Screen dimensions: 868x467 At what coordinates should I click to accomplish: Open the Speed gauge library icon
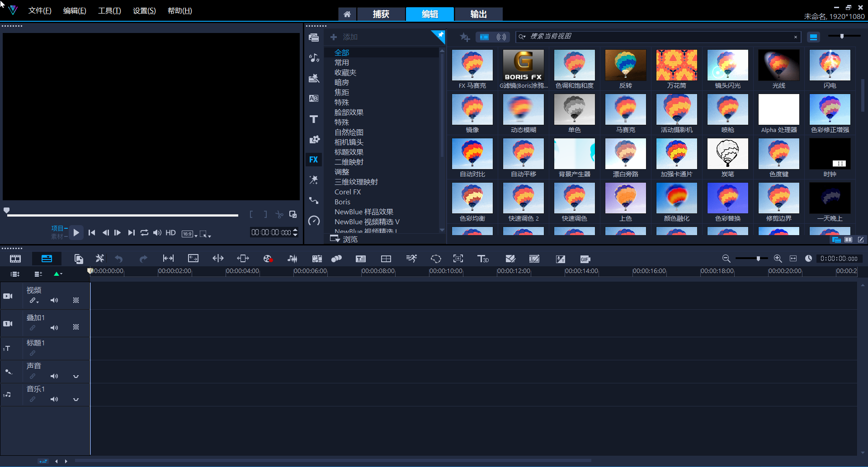coord(314,221)
